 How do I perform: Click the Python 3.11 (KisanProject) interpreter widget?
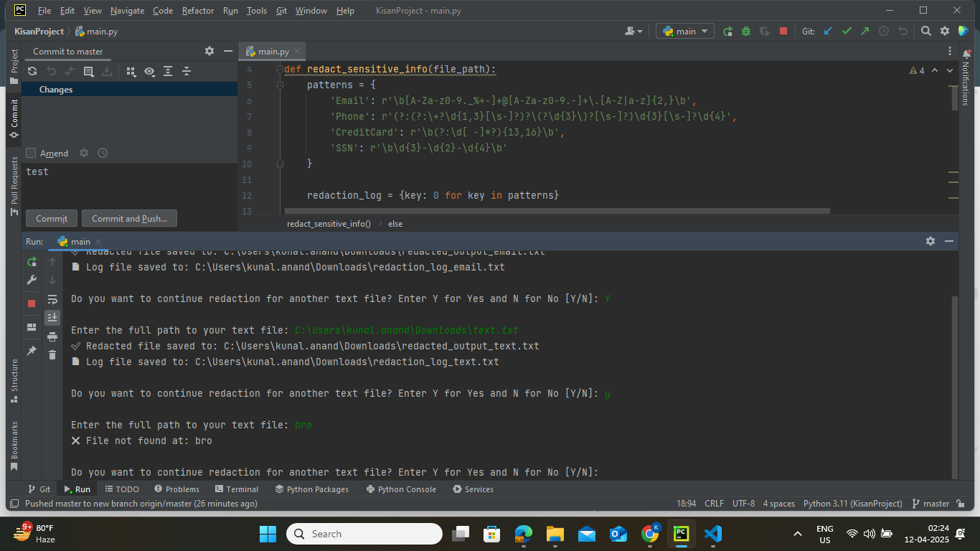click(852, 504)
